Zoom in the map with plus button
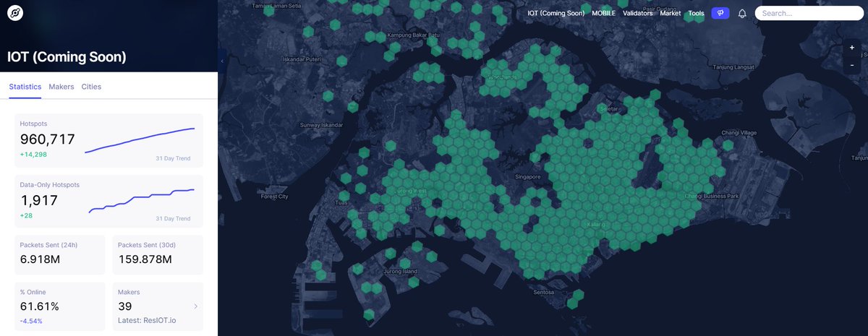The width and height of the screenshot is (868, 336). pyautogui.click(x=852, y=48)
